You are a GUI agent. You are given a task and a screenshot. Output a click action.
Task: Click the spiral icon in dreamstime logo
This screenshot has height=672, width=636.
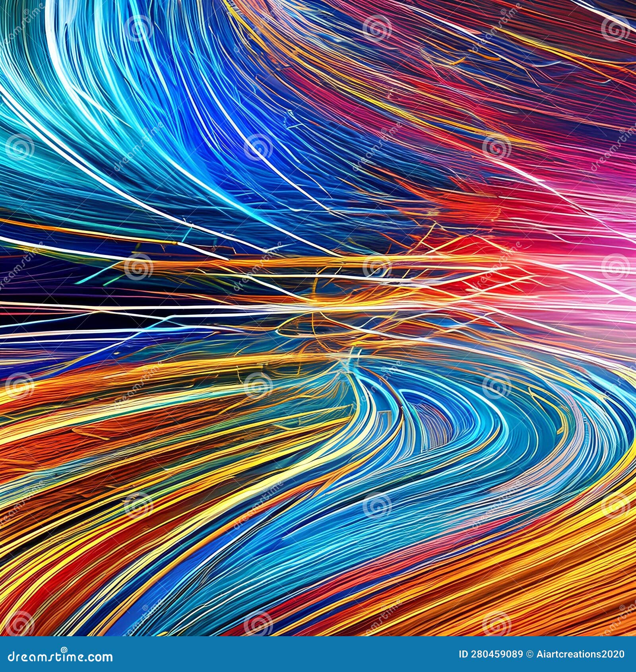pyautogui.click(x=64, y=650)
